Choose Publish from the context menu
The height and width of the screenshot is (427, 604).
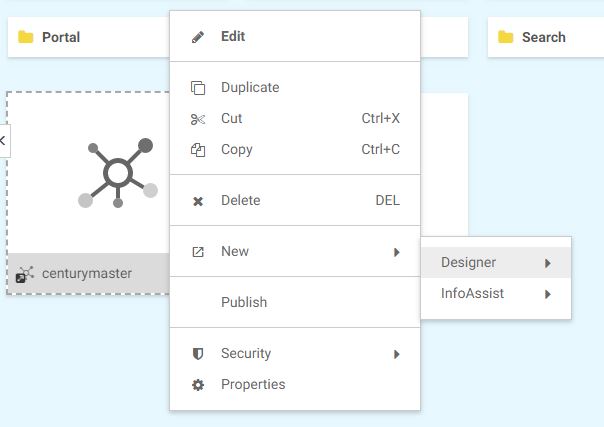(x=244, y=302)
